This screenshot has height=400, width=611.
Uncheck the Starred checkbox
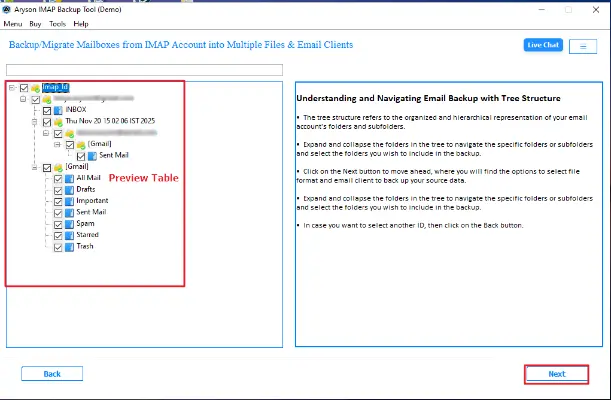(x=58, y=236)
